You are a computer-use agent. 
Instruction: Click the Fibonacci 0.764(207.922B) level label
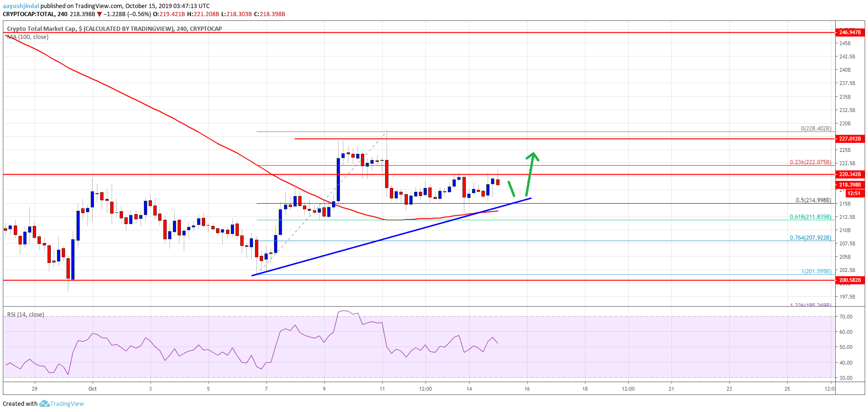tap(811, 238)
